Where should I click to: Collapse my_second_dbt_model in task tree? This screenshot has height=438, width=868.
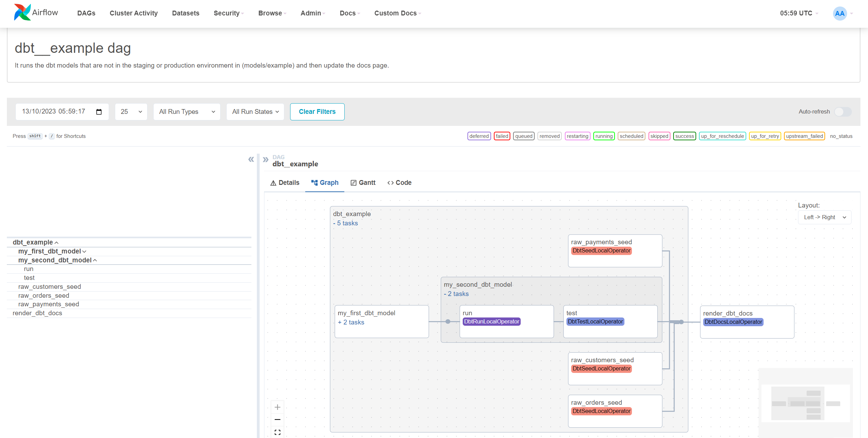(x=58, y=260)
